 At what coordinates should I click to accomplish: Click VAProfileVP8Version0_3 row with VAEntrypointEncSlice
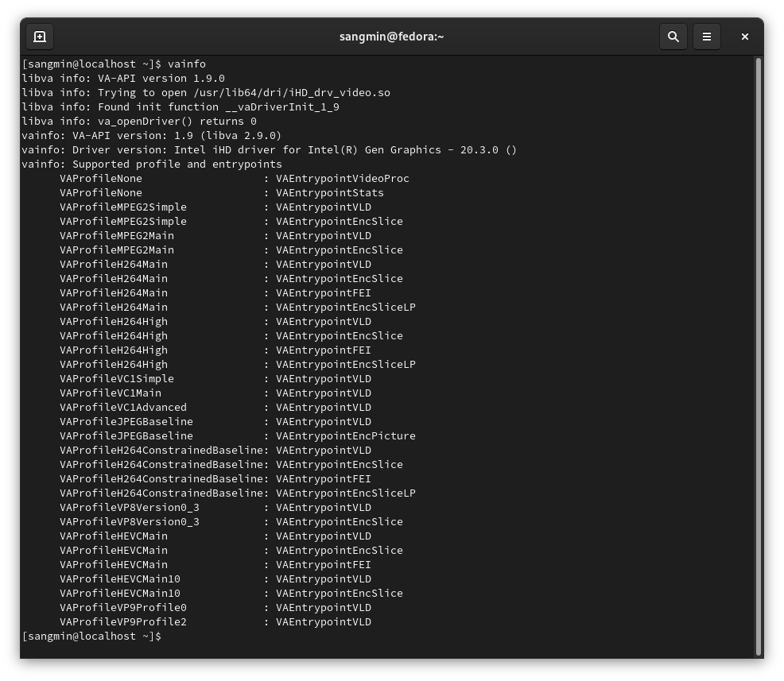pyautogui.click(x=231, y=521)
